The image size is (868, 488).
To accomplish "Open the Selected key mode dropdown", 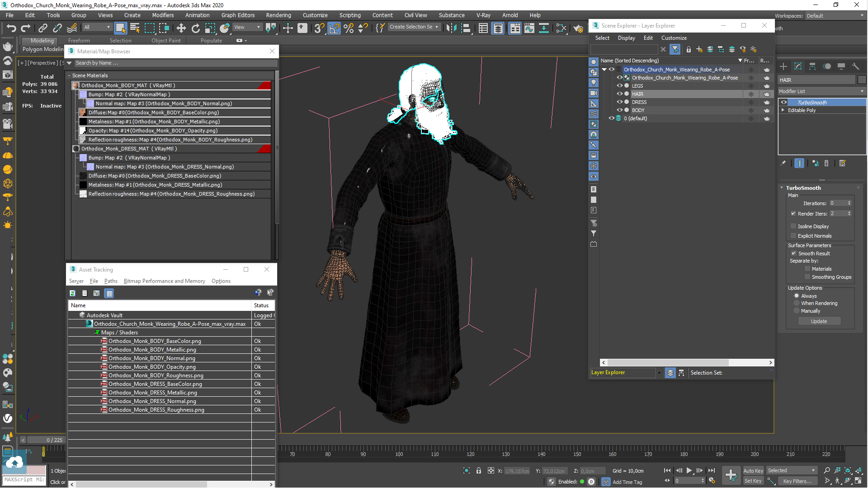I will tap(791, 471).
